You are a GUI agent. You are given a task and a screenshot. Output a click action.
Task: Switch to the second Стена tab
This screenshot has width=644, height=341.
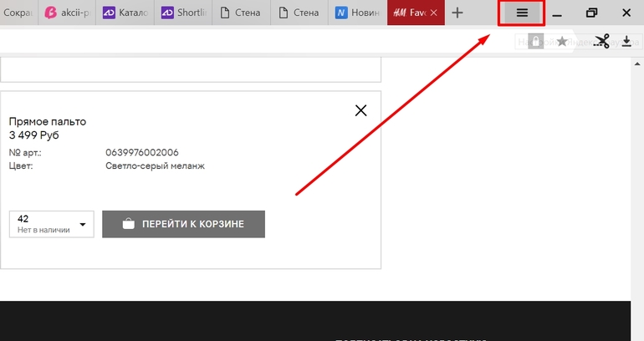point(299,13)
